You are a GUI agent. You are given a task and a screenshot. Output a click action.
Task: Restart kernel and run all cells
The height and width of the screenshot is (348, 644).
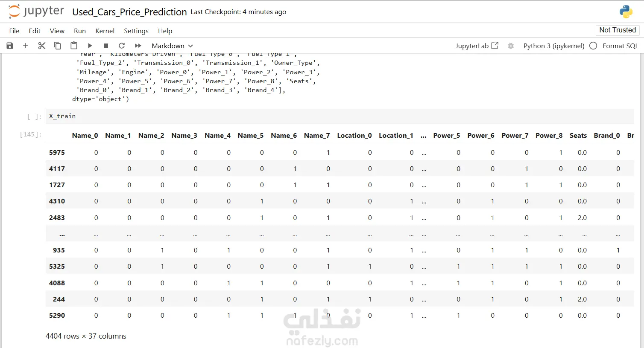click(138, 46)
